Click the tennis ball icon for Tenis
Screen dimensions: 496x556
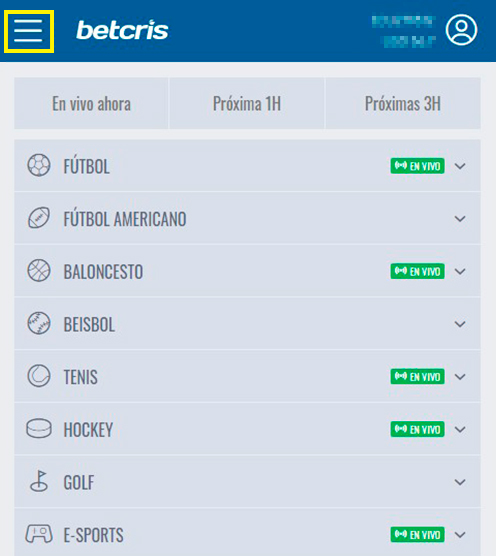point(39,376)
